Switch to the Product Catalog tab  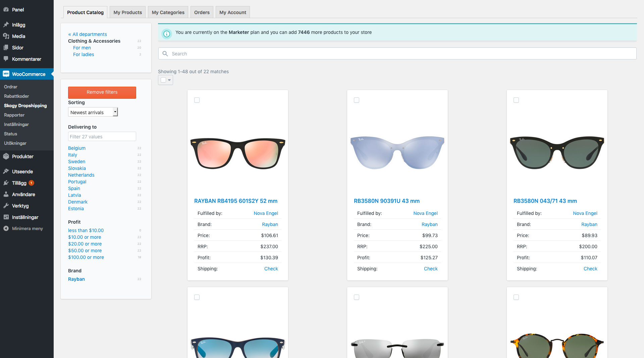point(85,12)
